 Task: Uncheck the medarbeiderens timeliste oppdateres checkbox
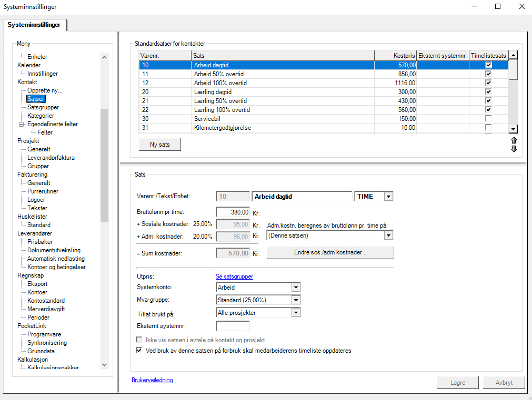139,350
